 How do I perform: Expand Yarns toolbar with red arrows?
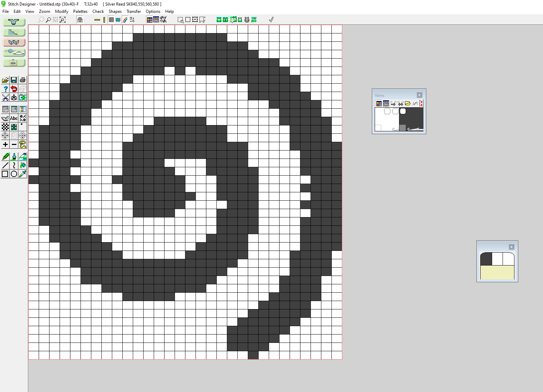421,103
